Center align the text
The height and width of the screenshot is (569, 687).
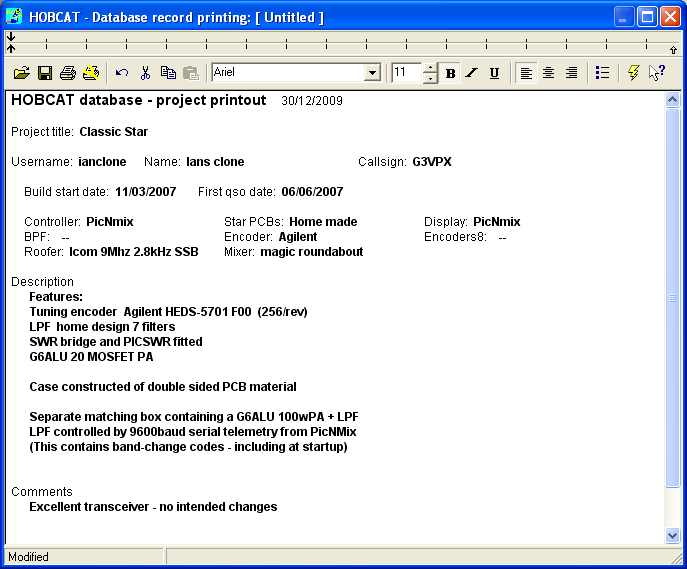click(x=548, y=73)
